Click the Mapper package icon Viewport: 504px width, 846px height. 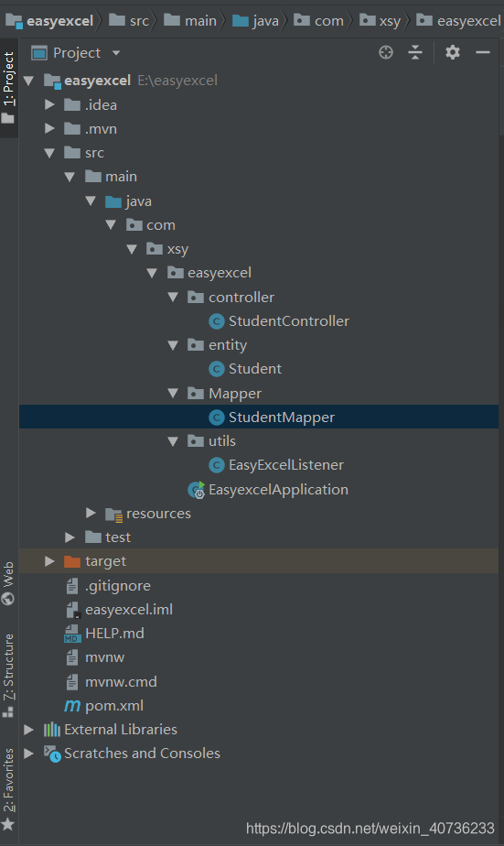(x=195, y=394)
